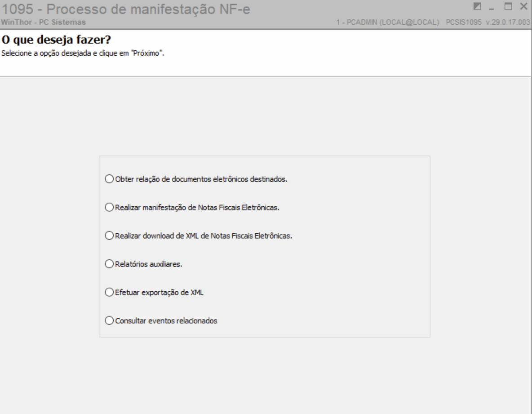Select radio circle for Obter relação de documentos
Screen dimensions: 532x414
pyautogui.click(x=108, y=179)
